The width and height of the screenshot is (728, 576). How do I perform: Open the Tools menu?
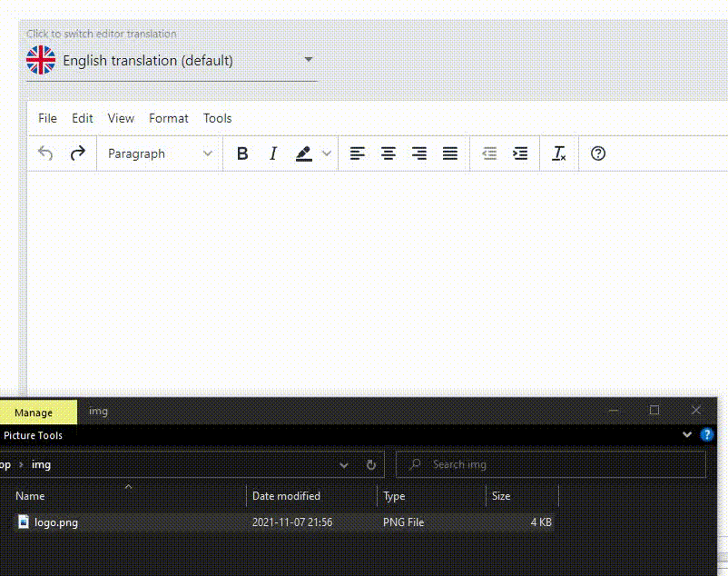(x=217, y=118)
